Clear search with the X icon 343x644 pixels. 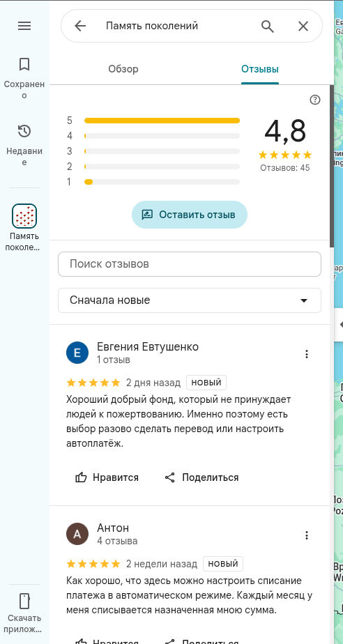pyautogui.click(x=303, y=26)
